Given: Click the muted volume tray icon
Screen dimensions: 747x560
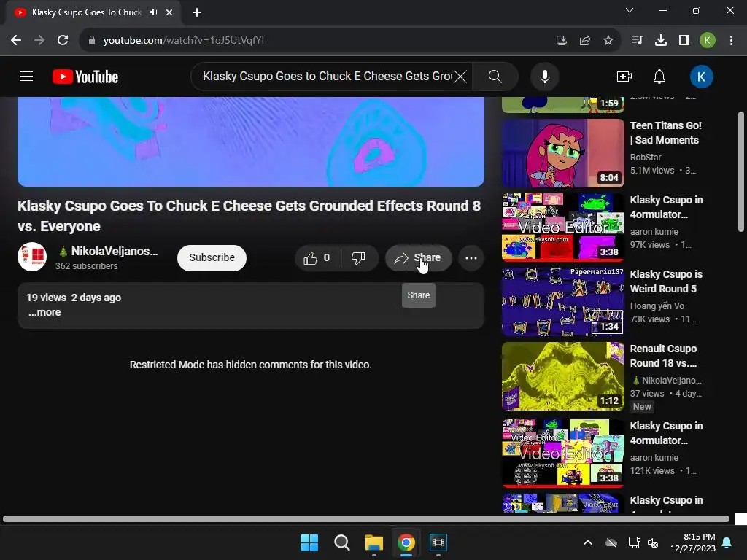Looking at the screenshot, I should tap(653, 542).
